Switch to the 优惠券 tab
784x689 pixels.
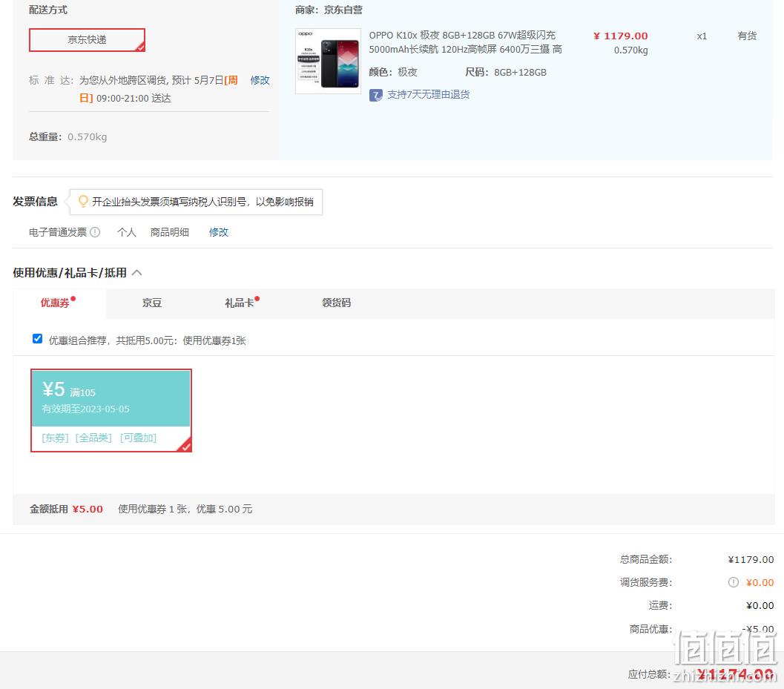click(58, 303)
